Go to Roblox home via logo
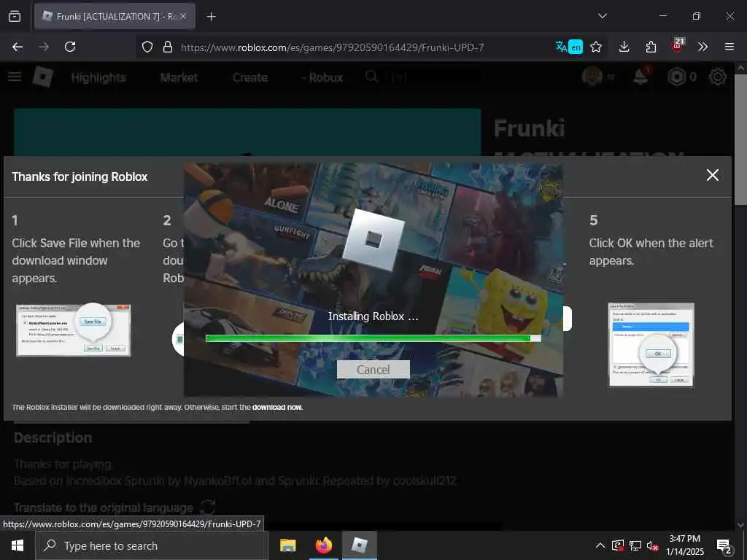The height and width of the screenshot is (560, 747). [43, 77]
